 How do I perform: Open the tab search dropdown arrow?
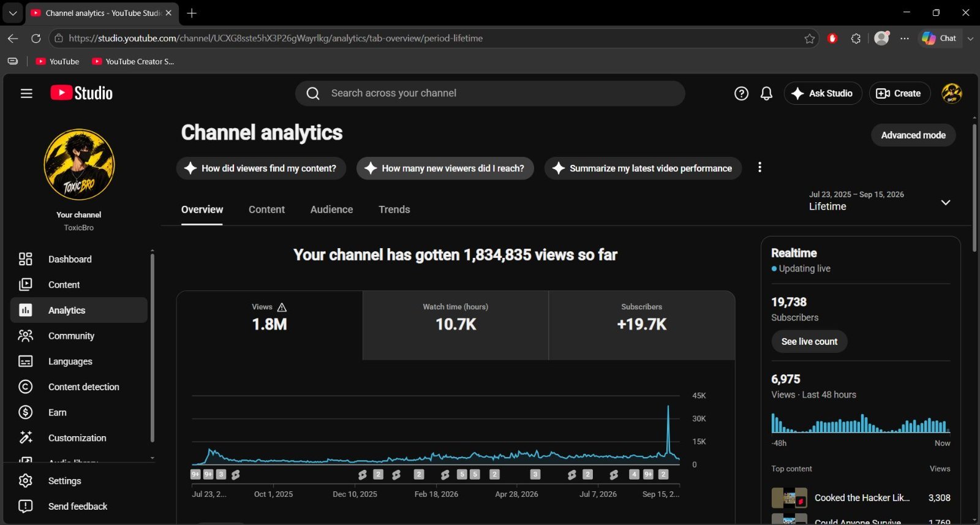click(x=12, y=13)
